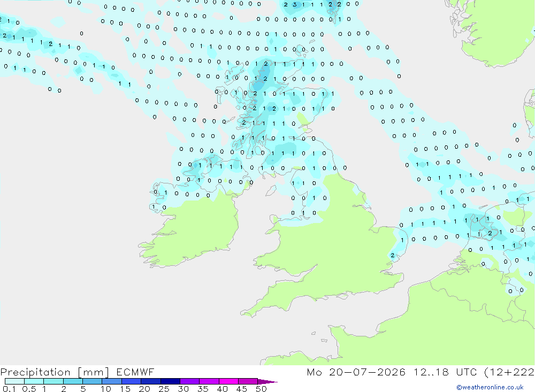535x392 pixels.
Task: Select the 35–40 mm violet swatch
Action: 209,381
